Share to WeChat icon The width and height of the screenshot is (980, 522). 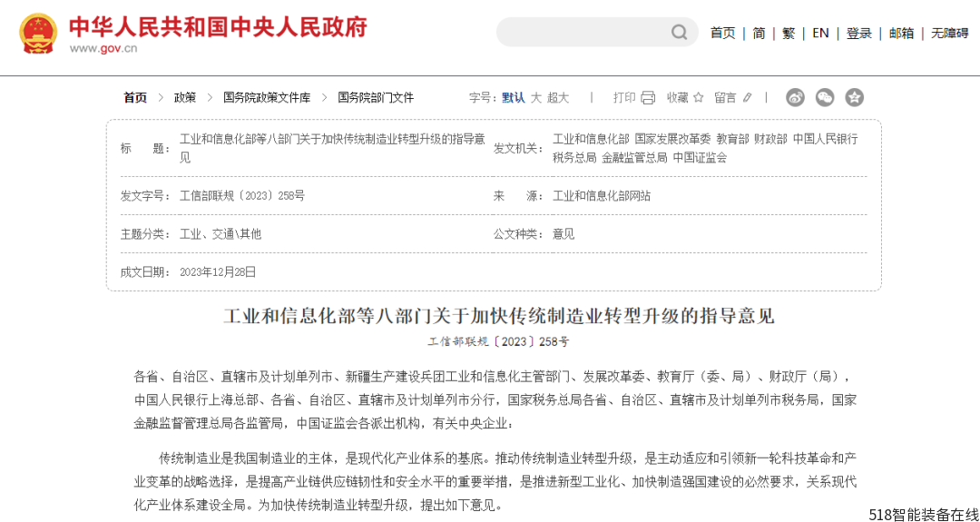click(825, 97)
